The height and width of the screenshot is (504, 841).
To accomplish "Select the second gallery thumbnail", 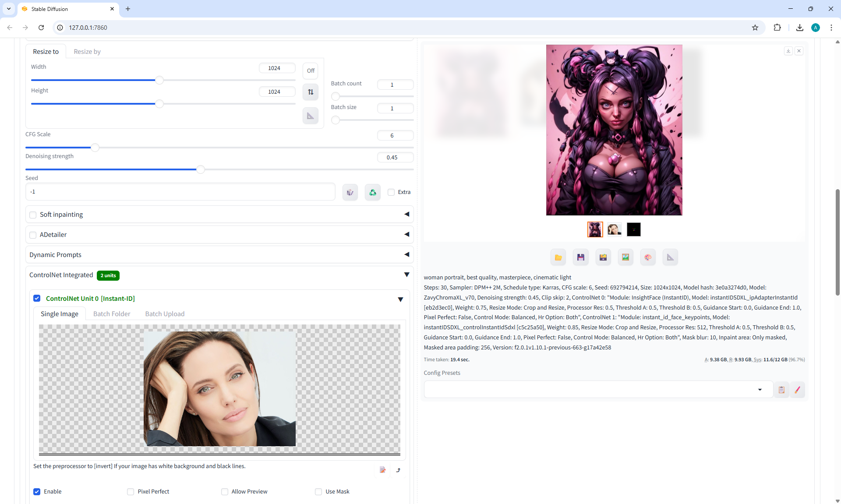I will [614, 229].
